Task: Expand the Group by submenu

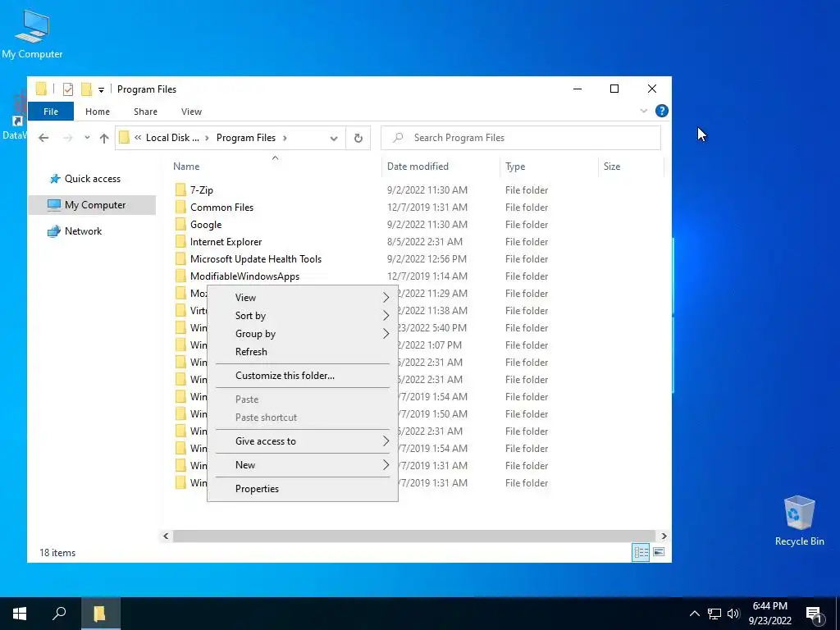Action: coord(303,334)
